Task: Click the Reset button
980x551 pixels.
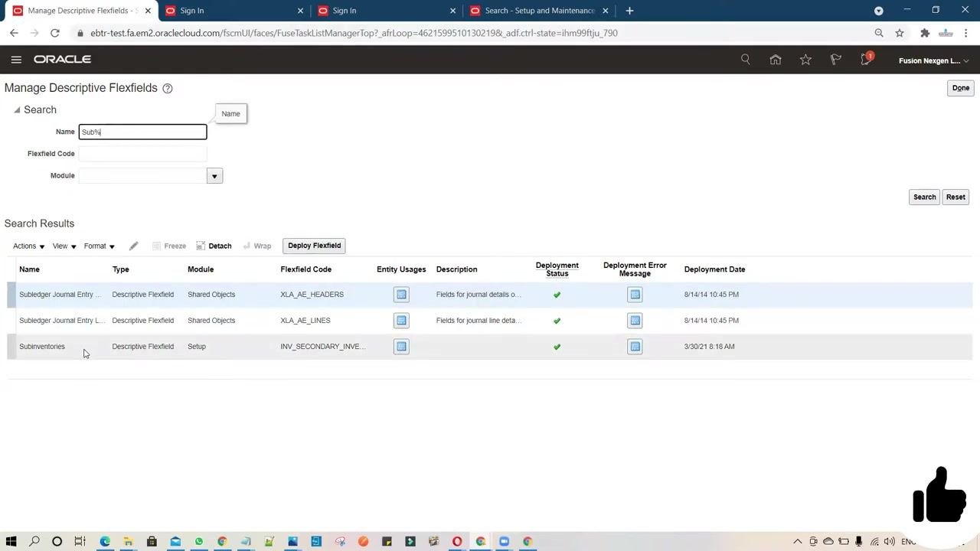Action: pyautogui.click(x=955, y=197)
